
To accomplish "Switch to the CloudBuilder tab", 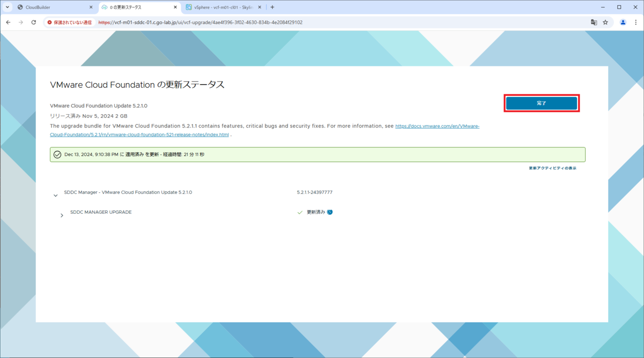I will coord(55,8).
